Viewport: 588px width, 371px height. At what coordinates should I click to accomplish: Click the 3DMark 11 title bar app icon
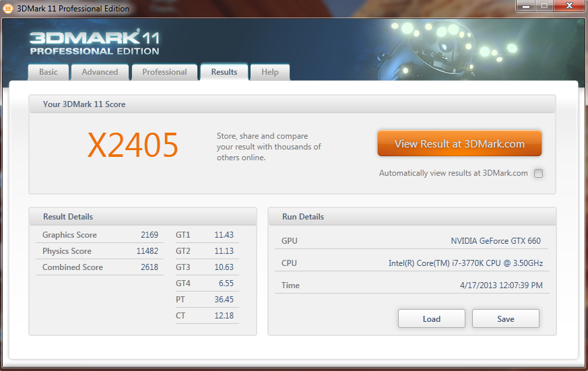[7, 8]
